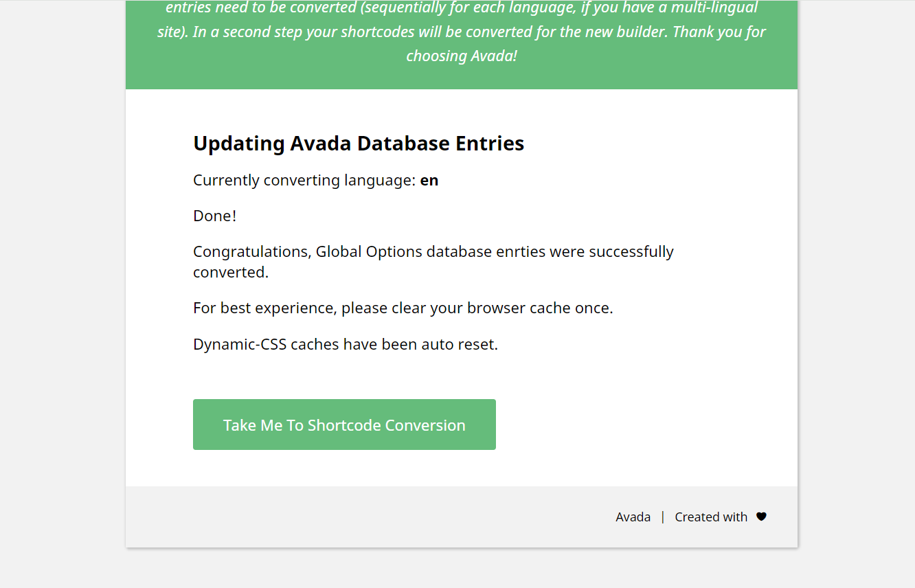Click 'For best experience, please clear your browser cache' line
This screenshot has height=588, width=915.
(403, 308)
